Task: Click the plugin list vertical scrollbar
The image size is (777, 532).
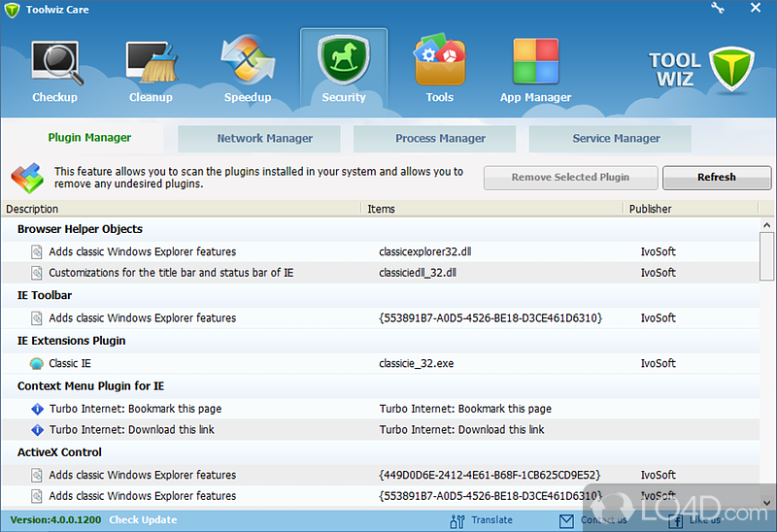Action: 766,254
